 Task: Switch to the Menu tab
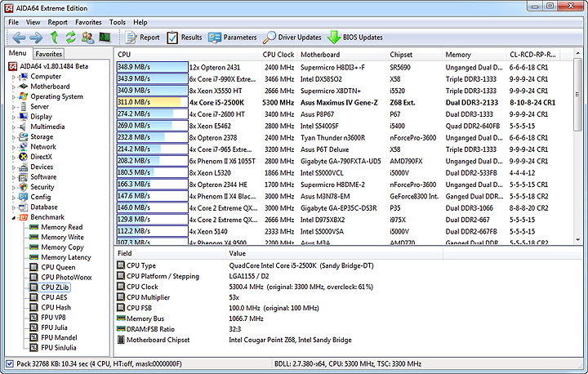click(x=18, y=53)
